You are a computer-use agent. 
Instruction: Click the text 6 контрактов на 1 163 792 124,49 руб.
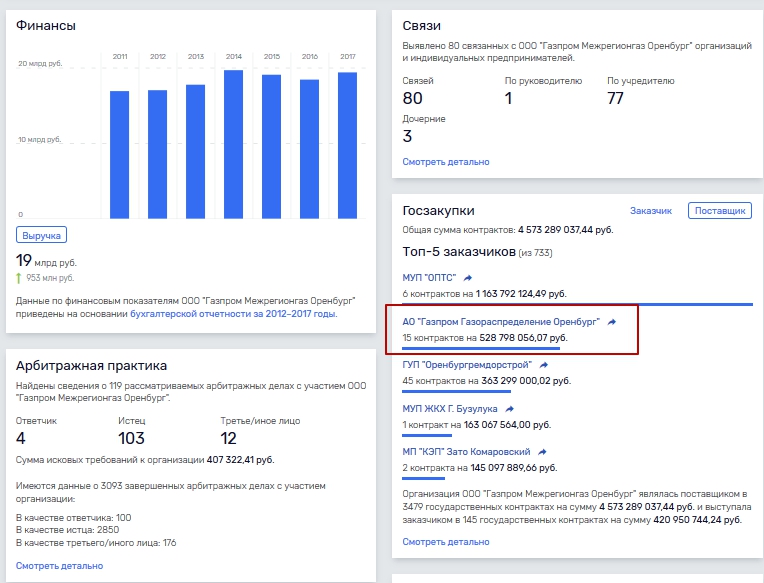tap(484, 294)
